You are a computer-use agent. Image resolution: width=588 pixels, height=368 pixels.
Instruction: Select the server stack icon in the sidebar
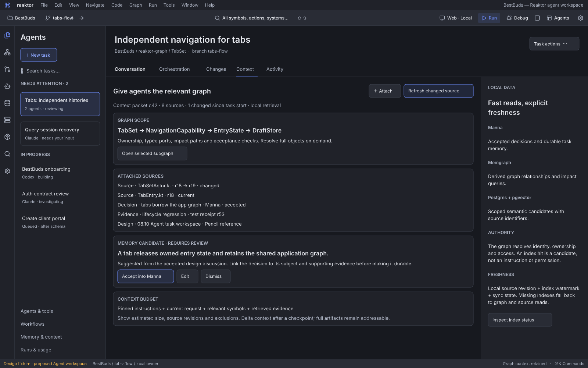(7, 120)
